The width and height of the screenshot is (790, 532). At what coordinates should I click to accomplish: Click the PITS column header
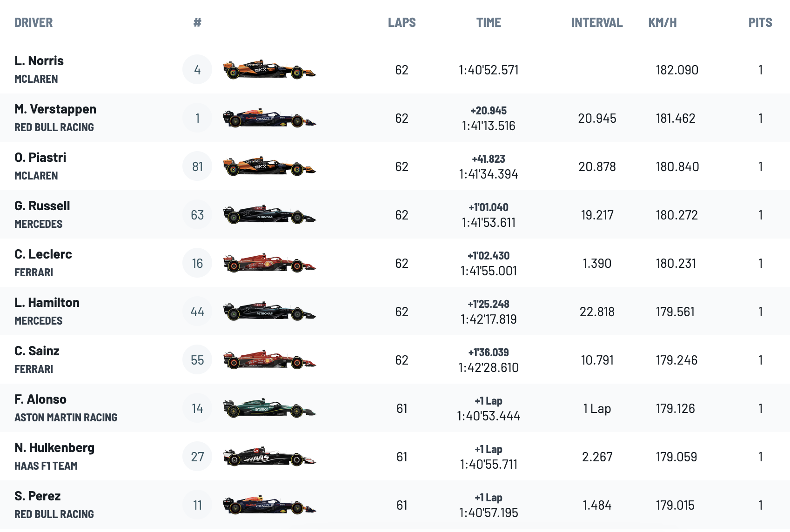tap(760, 22)
